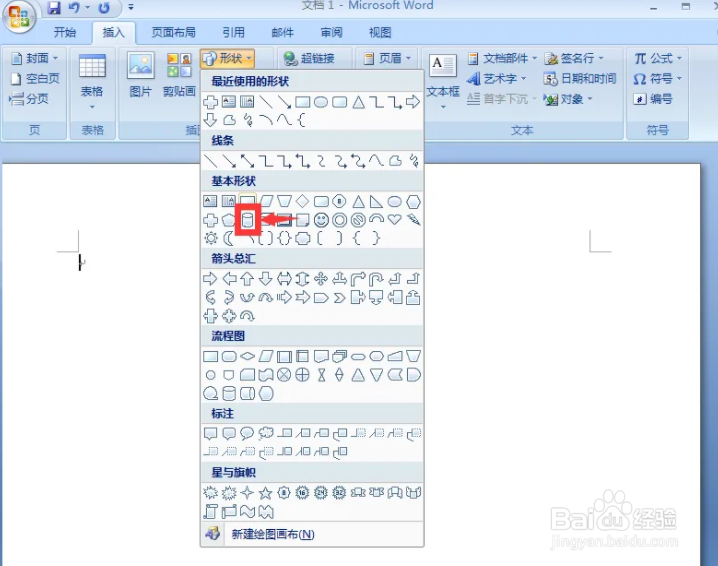Open the 封面 cover page dropdown
The image size is (718, 566).
pos(36,58)
